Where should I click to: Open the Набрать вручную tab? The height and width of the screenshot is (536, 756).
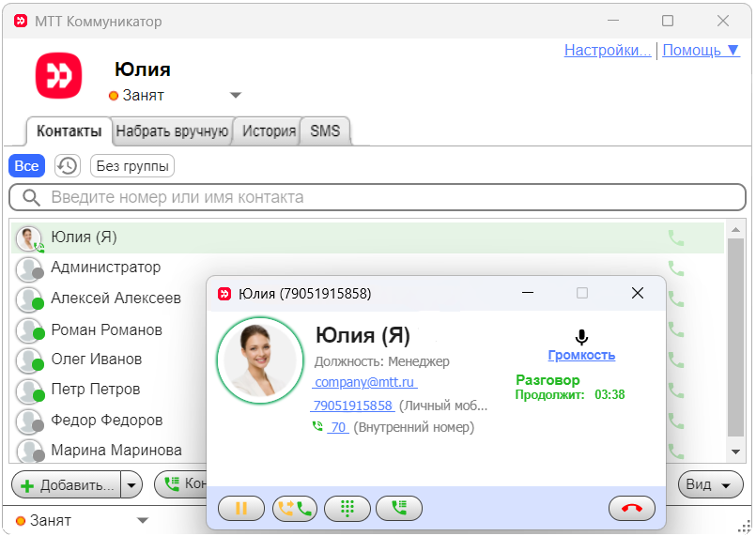[x=173, y=131]
